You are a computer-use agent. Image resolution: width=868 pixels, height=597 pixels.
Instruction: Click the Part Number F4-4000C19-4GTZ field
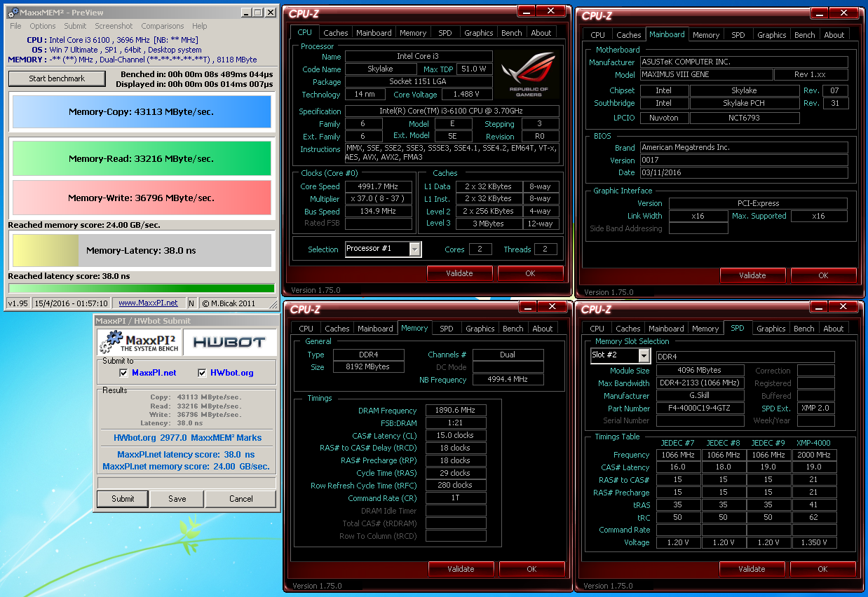point(700,409)
